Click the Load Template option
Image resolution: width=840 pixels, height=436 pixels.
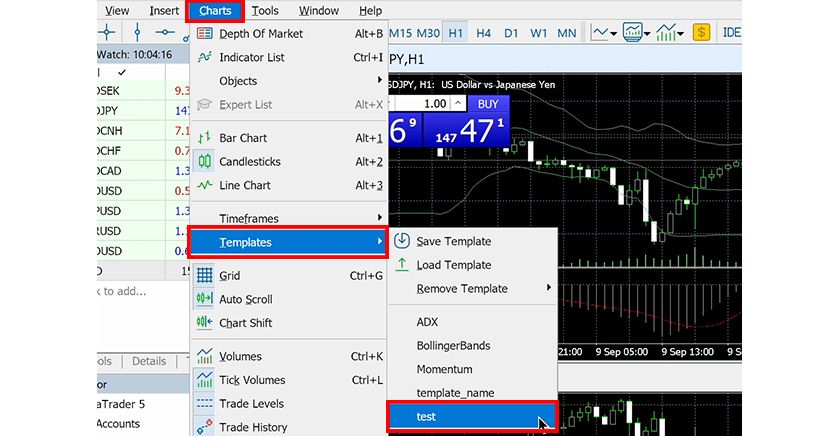[x=453, y=265]
